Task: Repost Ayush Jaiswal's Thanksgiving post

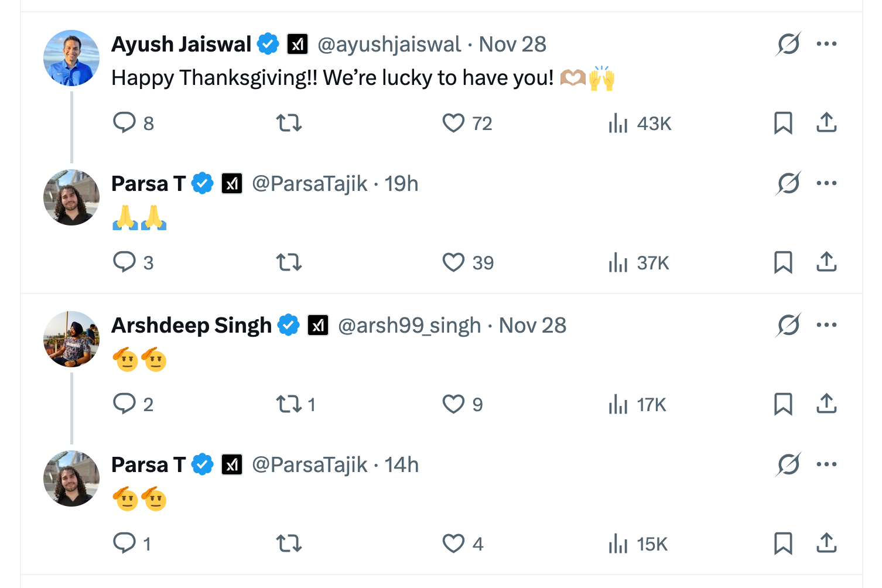Action: [289, 123]
